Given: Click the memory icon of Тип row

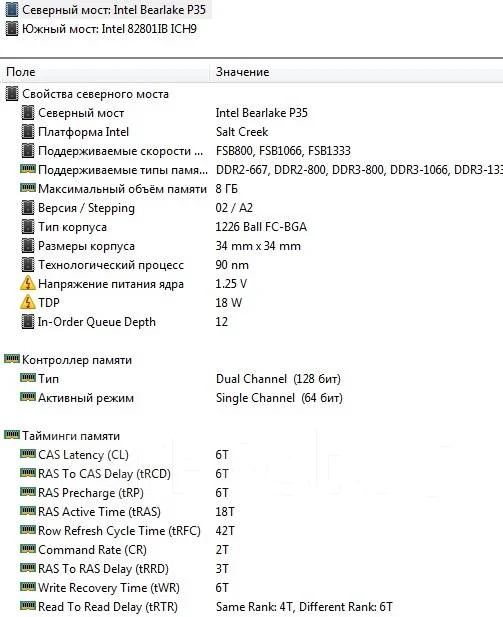Looking at the screenshot, I should click(28, 378).
